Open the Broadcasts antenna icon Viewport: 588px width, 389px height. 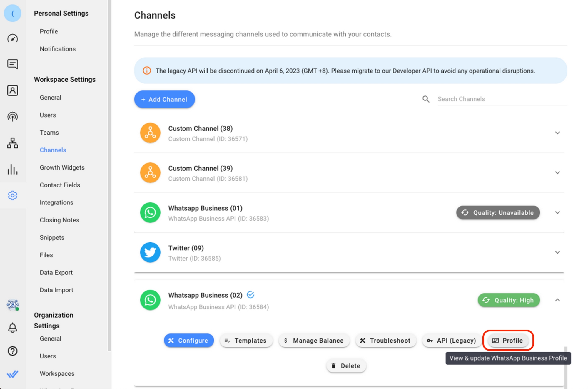(12, 117)
